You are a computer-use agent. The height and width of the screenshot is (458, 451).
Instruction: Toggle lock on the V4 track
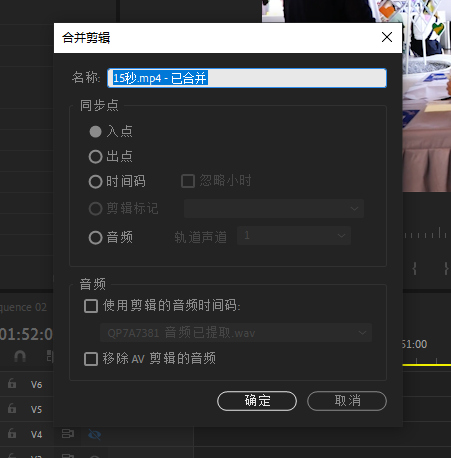coord(12,433)
